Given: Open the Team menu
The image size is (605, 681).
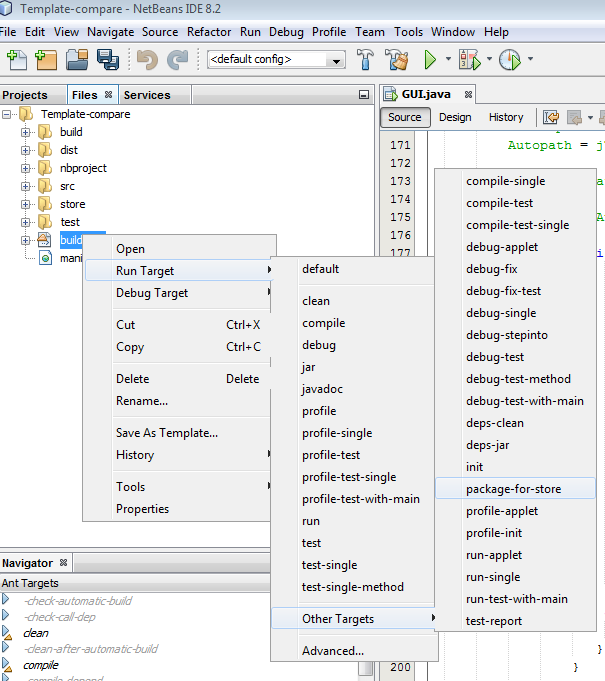Looking at the screenshot, I should point(370,32).
